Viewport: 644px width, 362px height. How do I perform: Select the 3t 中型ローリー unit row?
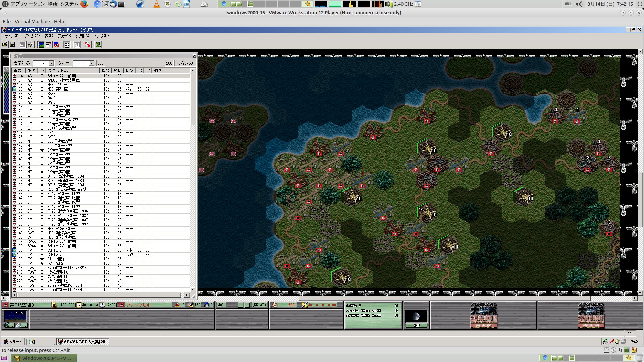tap(101, 259)
